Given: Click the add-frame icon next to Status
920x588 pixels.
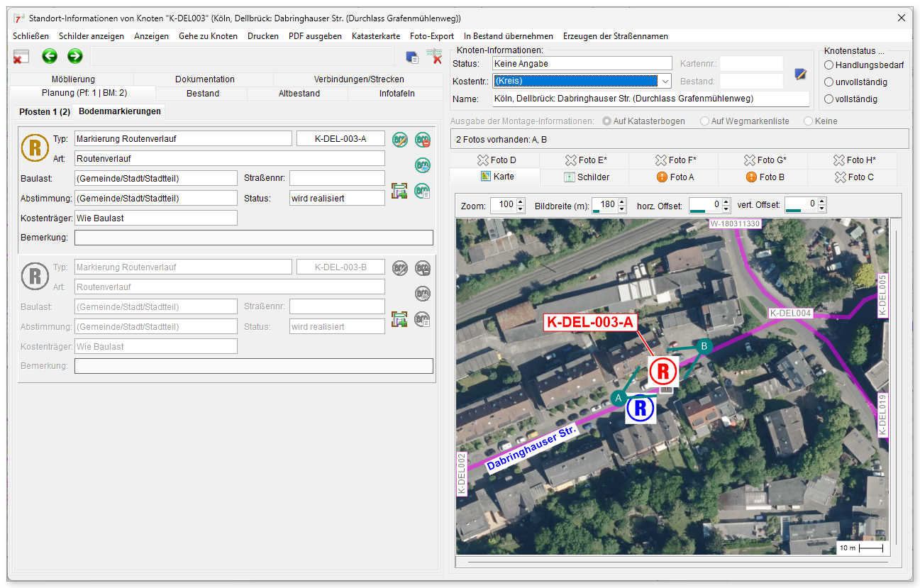Looking at the screenshot, I should [399, 191].
